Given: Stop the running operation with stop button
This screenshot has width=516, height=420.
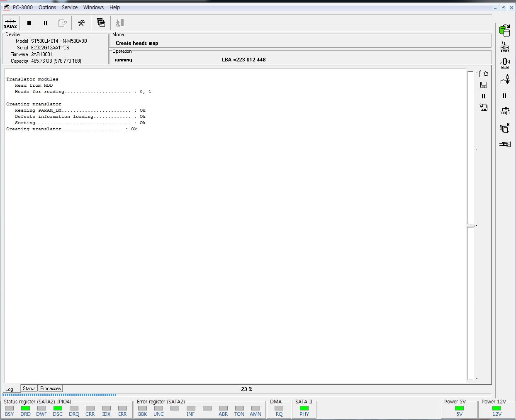Looking at the screenshot, I should (29, 23).
